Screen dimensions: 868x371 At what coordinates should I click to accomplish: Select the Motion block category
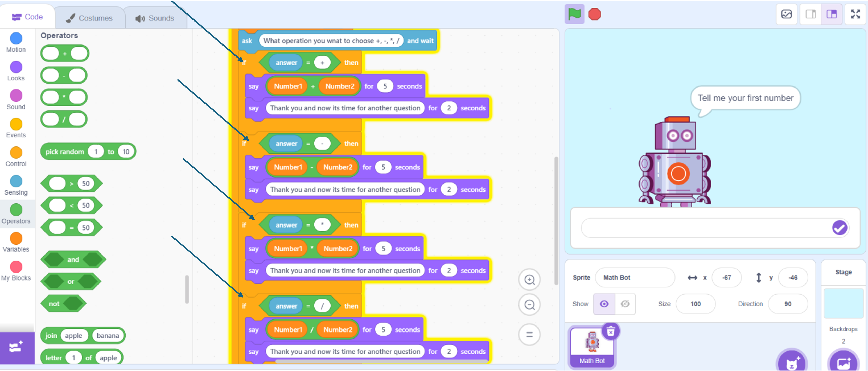[16, 42]
